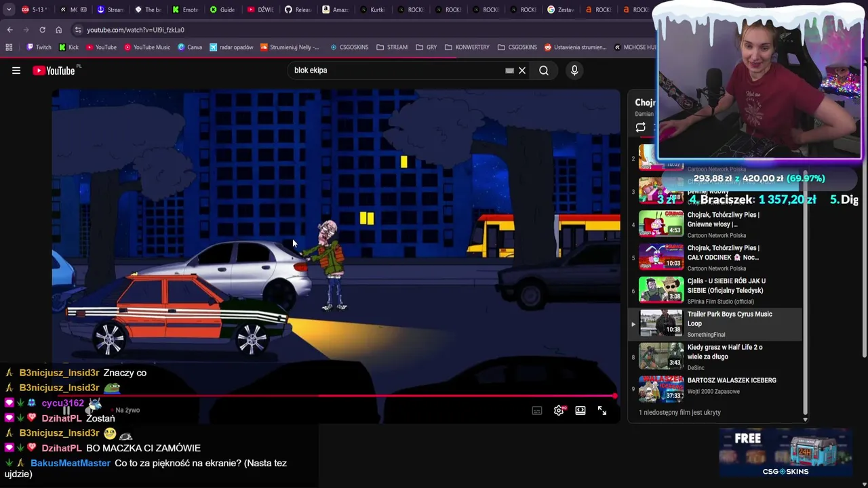
Task: Switch to the 'Emote' browser tab
Action: pyautogui.click(x=185, y=9)
